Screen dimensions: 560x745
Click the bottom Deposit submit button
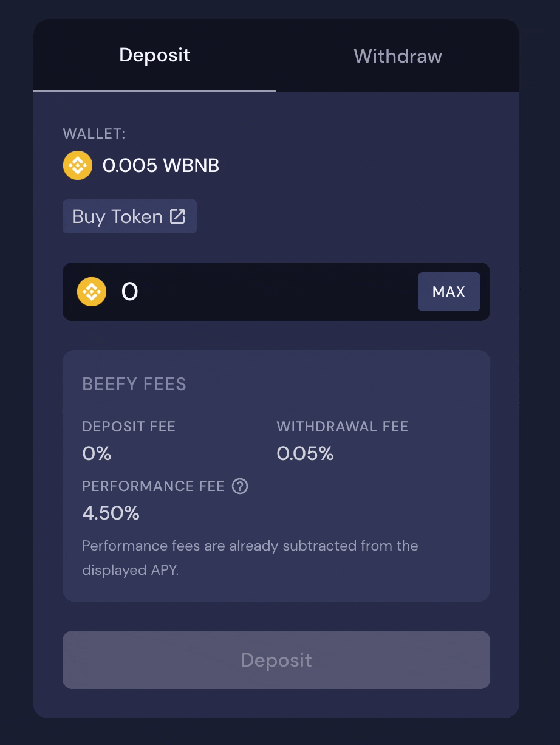(x=276, y=660)
